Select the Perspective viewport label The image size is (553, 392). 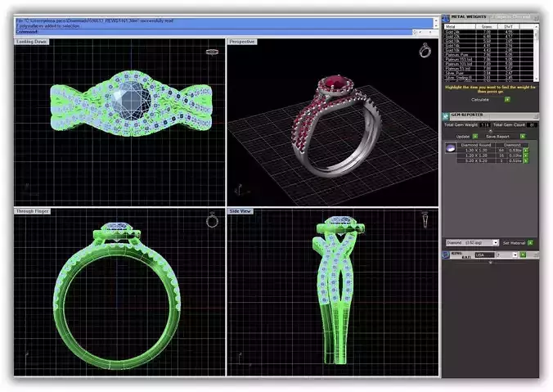(242, 42)
